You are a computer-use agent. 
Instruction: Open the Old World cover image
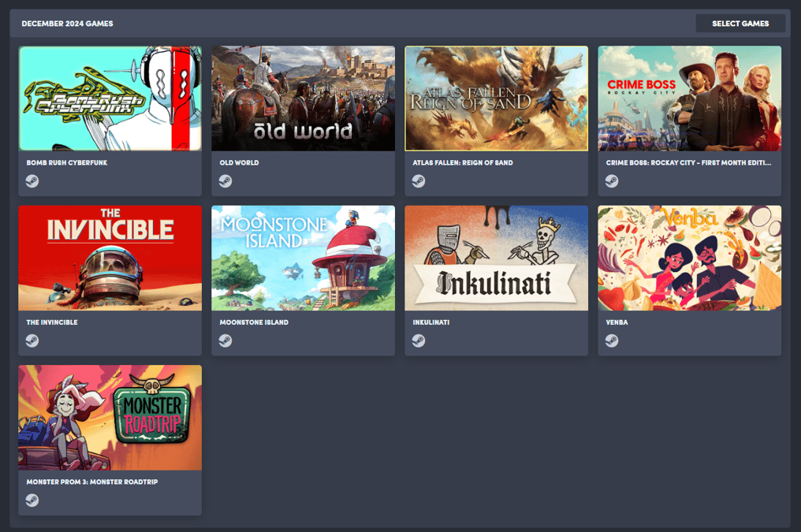(x=303, y=99)
